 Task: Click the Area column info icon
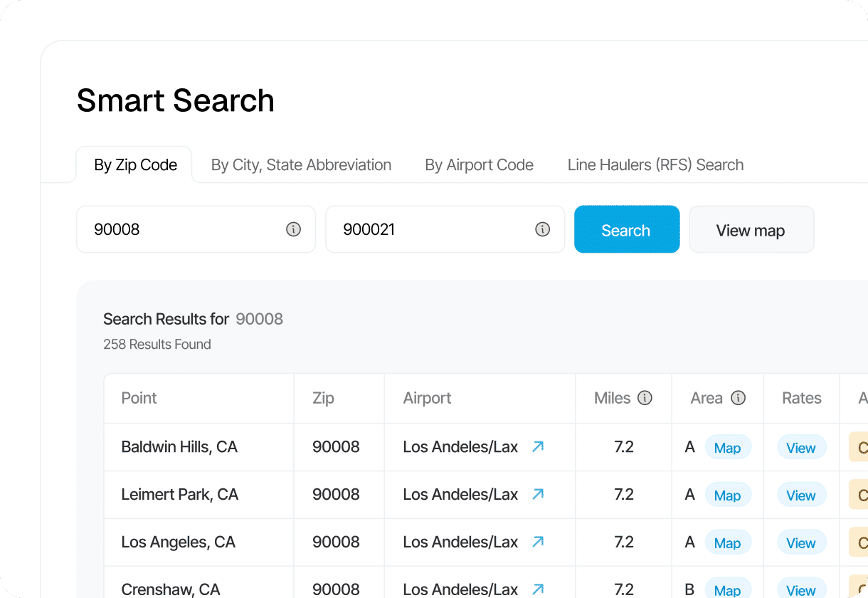(738, 398)
